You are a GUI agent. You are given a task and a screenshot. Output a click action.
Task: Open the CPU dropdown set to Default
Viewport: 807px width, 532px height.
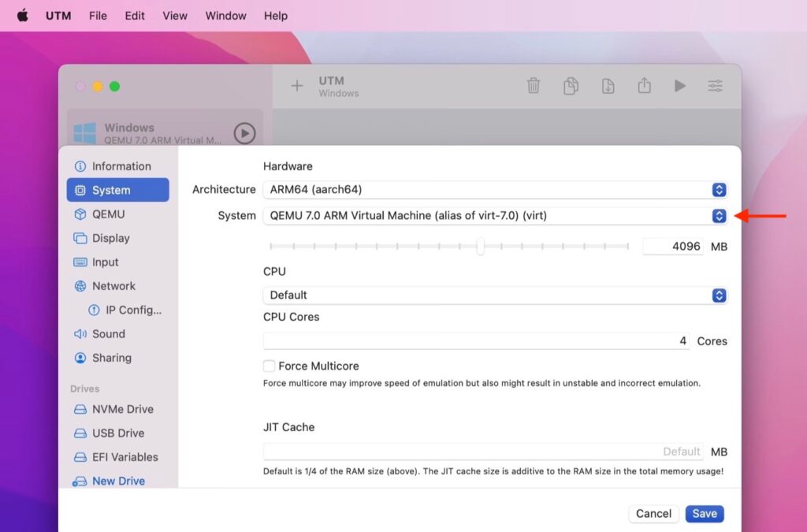(718, 296)
